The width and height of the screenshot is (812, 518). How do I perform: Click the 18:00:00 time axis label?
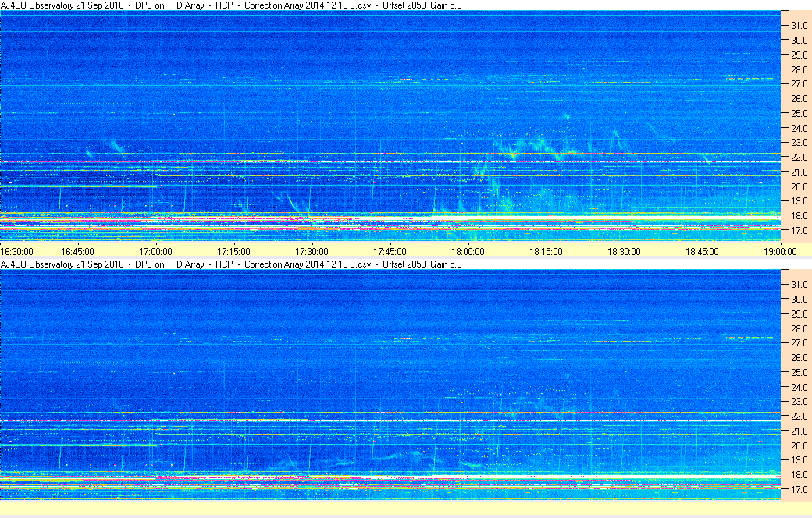pyautogui.click(x=468, y=251)
